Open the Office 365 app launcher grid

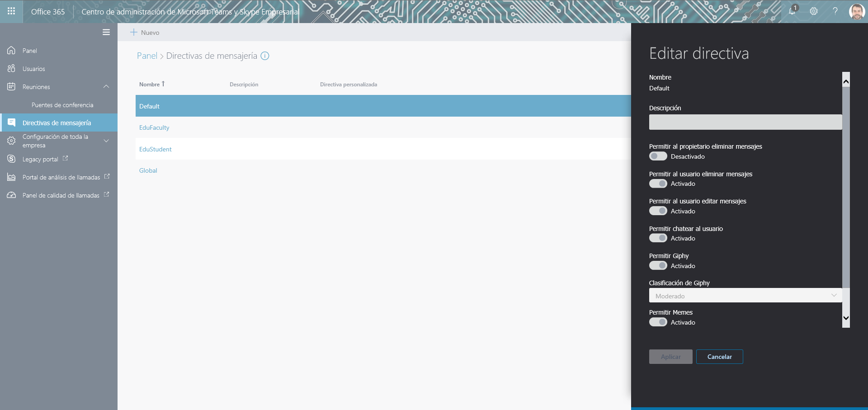11,11
